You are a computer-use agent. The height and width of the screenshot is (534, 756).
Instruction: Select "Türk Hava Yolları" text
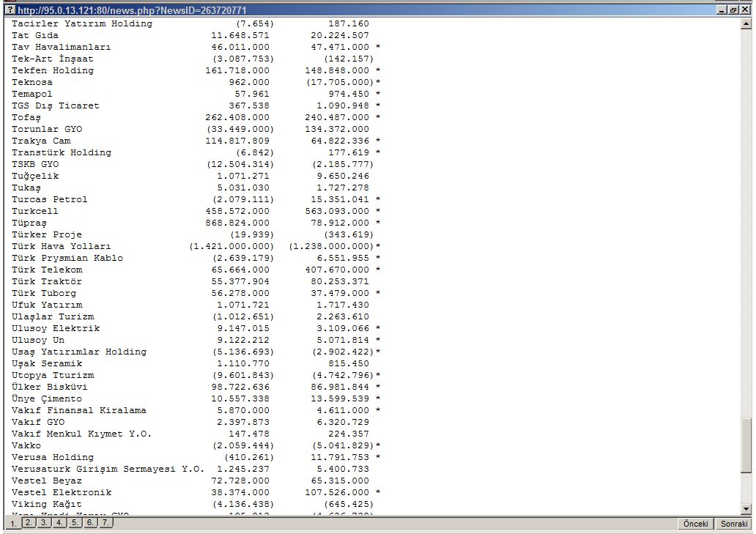tap(62, 246)
